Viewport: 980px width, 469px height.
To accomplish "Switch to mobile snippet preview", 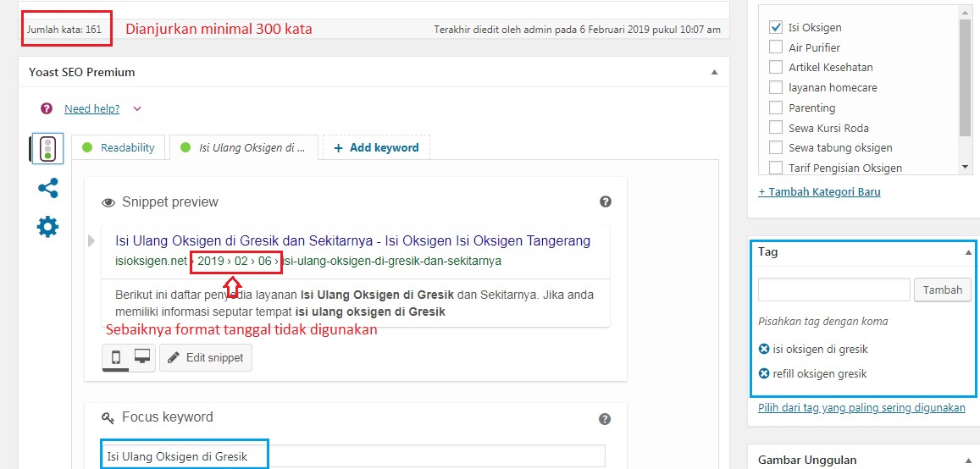I will coord(116,357).
